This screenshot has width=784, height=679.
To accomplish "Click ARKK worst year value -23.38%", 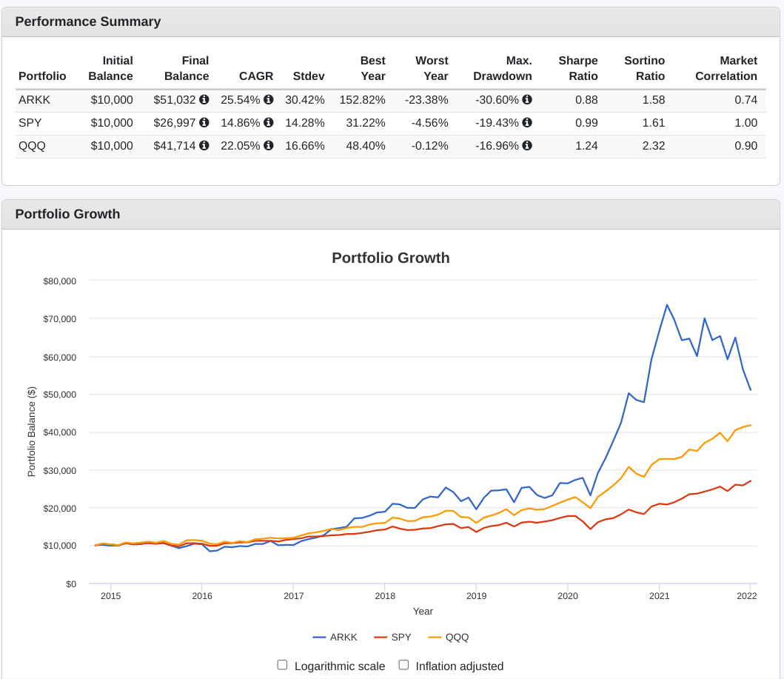I will 426,100.
